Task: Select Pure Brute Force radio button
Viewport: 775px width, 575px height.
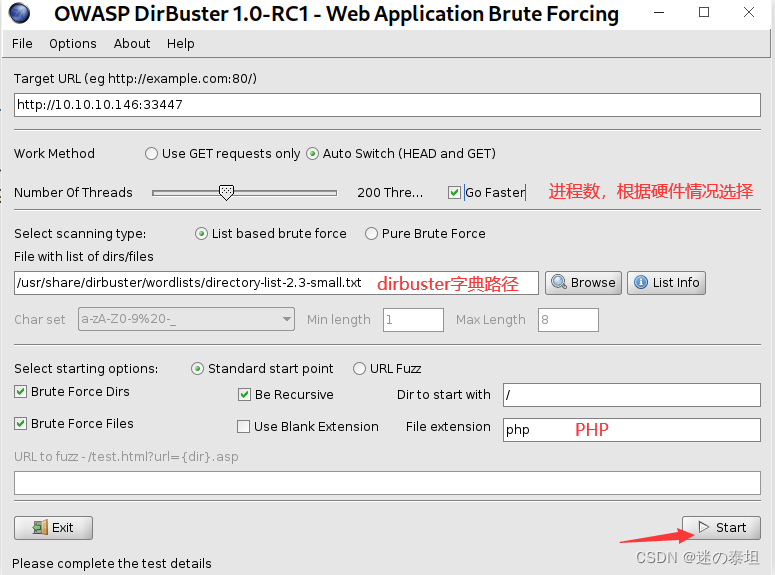Action: point(371,233)
